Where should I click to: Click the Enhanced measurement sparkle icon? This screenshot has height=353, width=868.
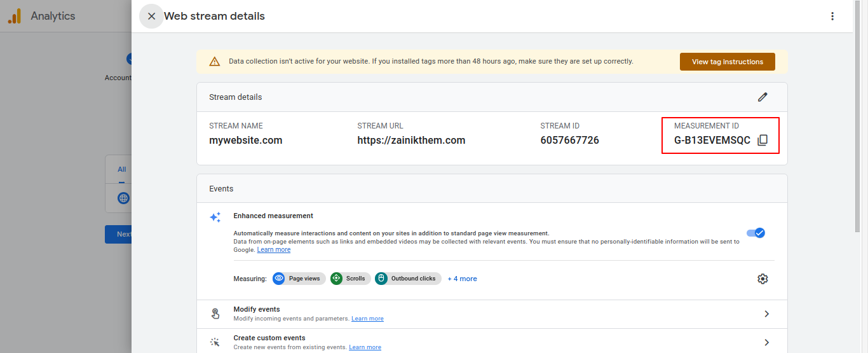coord(215,218)
